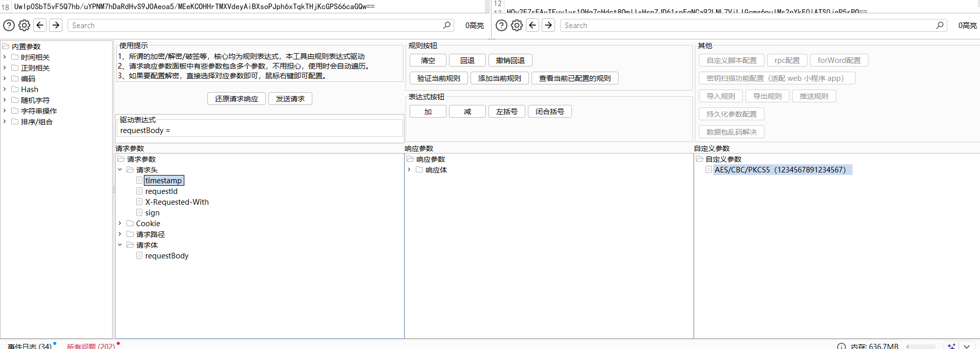Go back with the right editor's back arrow
Screen dimensions: 980x349
pyautogui.click(x=532, y=25)
